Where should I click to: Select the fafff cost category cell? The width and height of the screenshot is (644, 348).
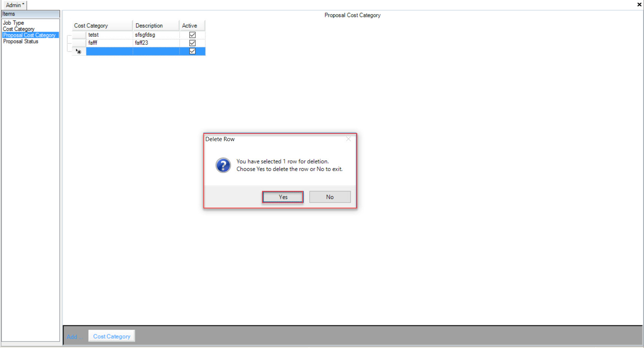pyautogui.click(x=109, y=43)
